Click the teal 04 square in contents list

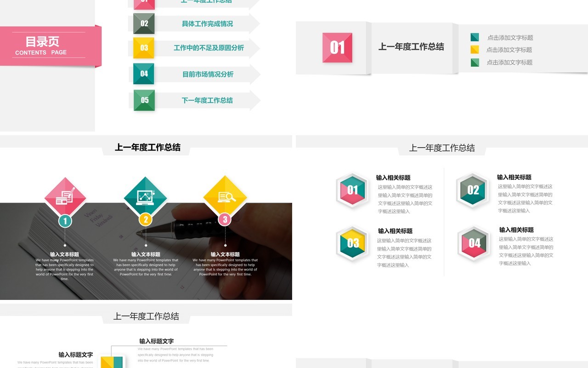point(144,74)
